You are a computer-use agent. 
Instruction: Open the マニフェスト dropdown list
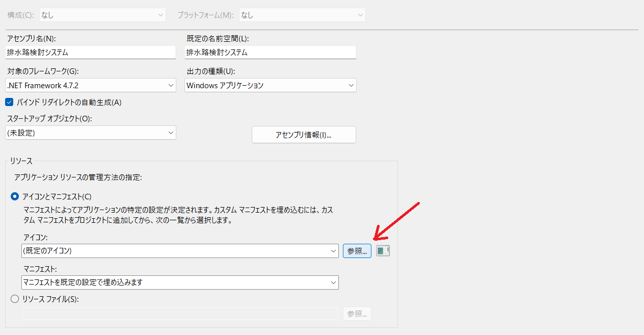click(180, 282)
